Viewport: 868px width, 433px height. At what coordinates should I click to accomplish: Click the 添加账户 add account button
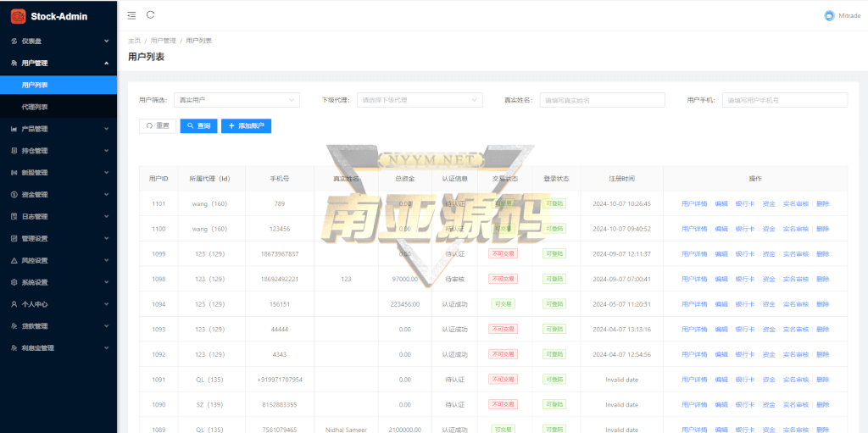(246, 125)
